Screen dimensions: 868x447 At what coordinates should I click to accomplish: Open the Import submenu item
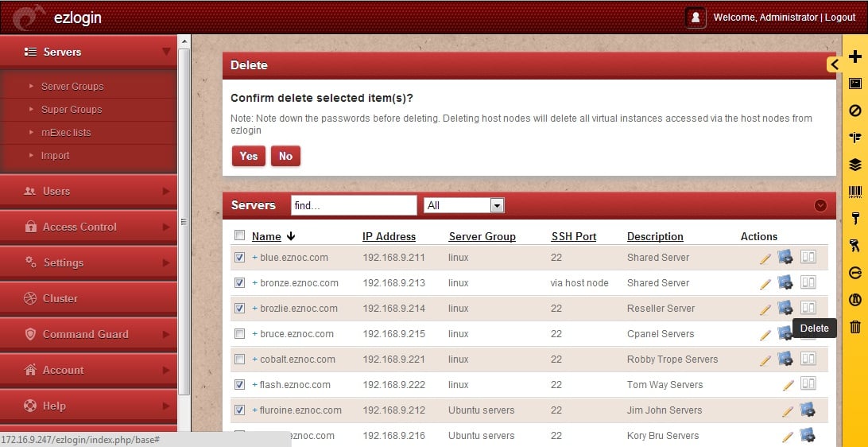56,156
